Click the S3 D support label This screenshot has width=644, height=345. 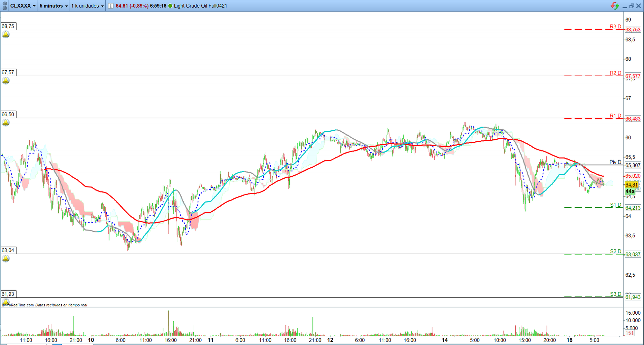616,294
